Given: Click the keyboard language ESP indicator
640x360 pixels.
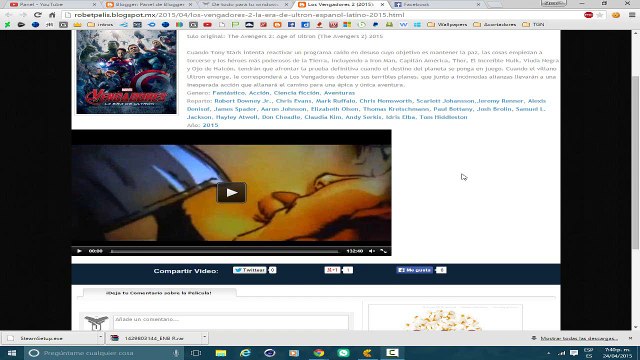Looking at the screenshot, I should tap(588, 353).
